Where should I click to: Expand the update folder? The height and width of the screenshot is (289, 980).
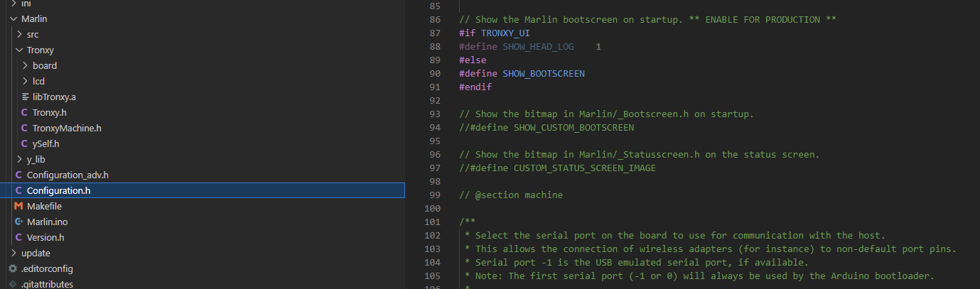click(x=14, y=253)
